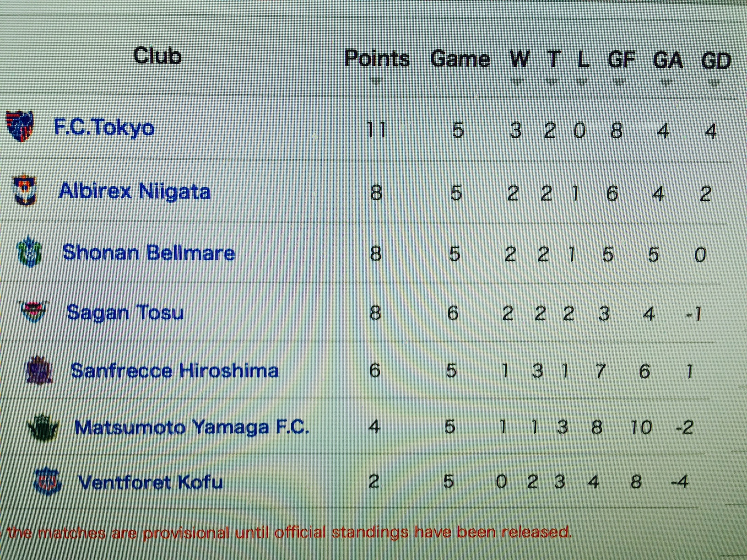Open the F.C.Tokyo club link
747x560 pixels.
coord(104,128)
